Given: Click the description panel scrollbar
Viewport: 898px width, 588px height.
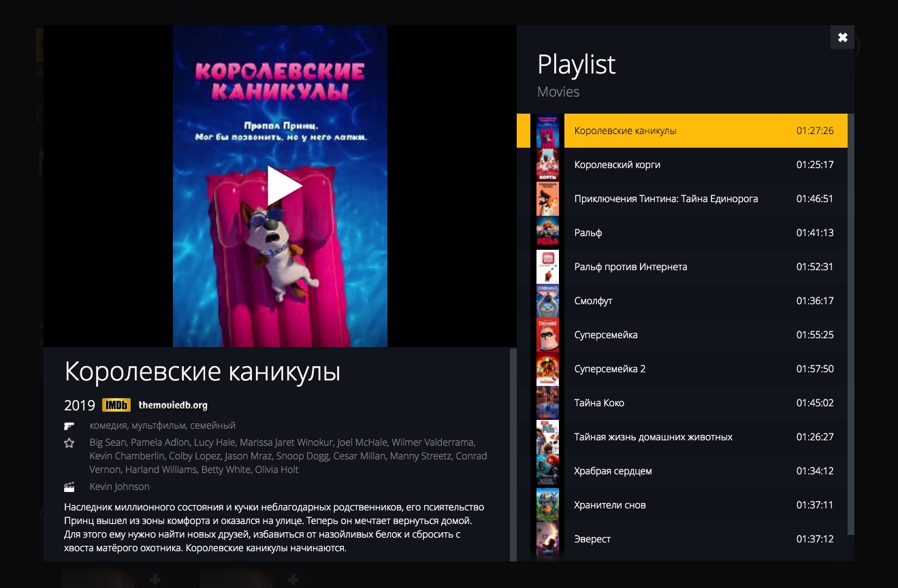Looking at the screenshot, I should click(x=513, y=455).
